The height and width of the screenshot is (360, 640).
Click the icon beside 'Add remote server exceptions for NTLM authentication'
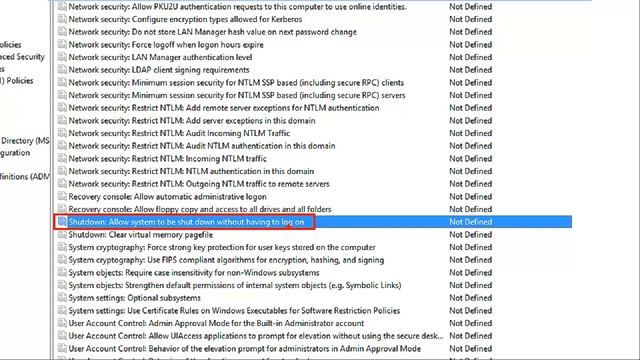point(62,108)
